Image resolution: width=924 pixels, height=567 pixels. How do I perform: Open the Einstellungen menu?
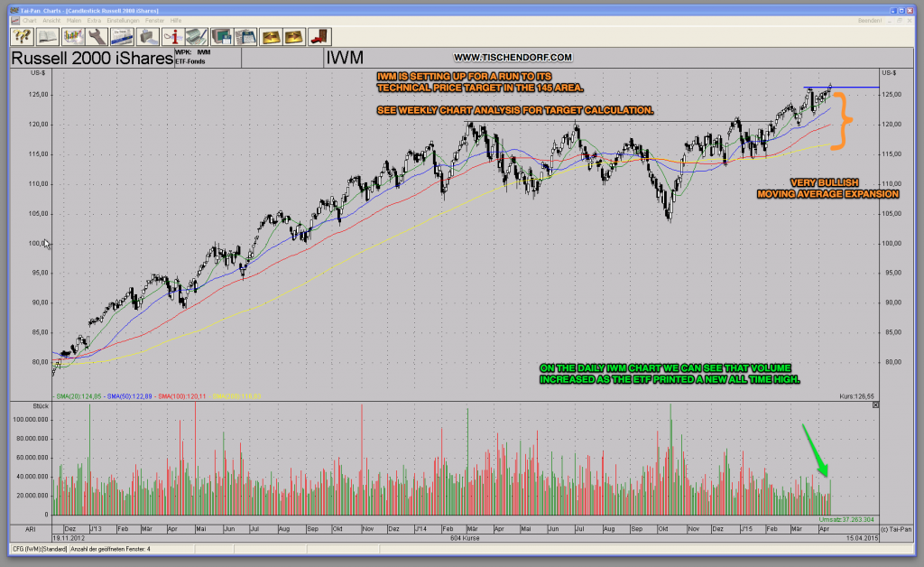pos(123,21)
